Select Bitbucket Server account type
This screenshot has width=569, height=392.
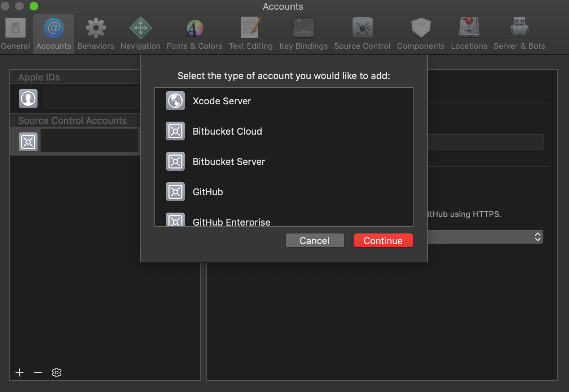(x=284, y=161)
